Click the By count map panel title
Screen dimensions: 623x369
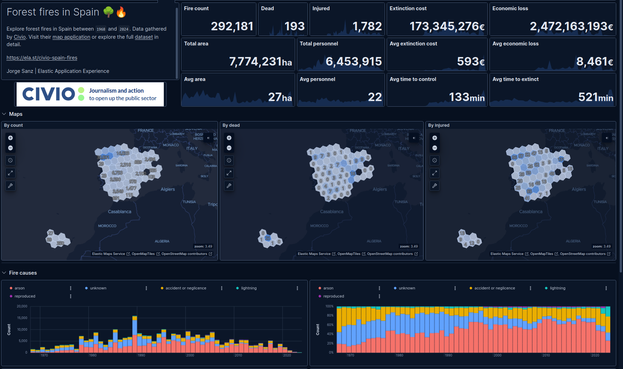pyautogui.click(x=14, y=126)
